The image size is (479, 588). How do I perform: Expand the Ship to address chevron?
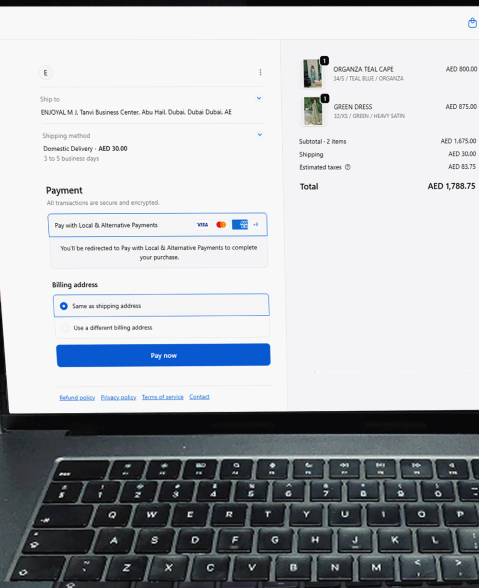259,98
